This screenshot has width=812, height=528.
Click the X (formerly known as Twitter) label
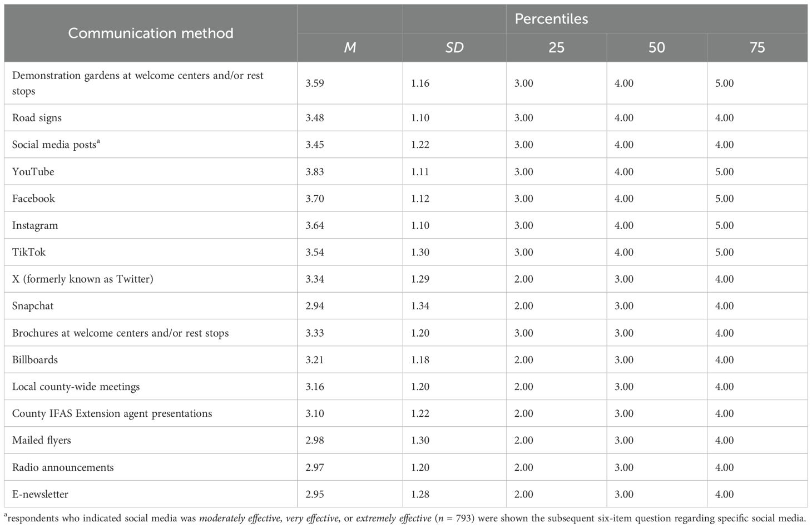(82, 279)
